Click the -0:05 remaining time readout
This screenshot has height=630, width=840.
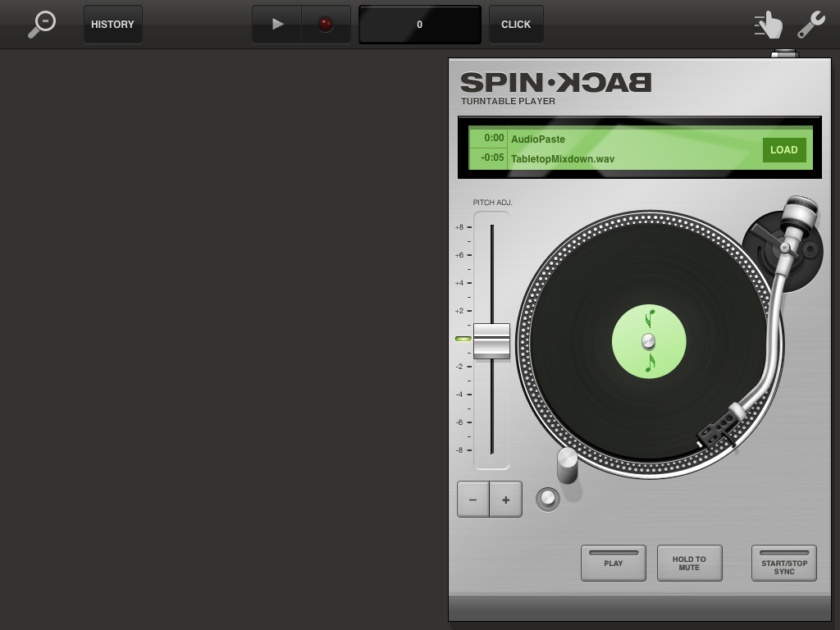click(492, 157)
